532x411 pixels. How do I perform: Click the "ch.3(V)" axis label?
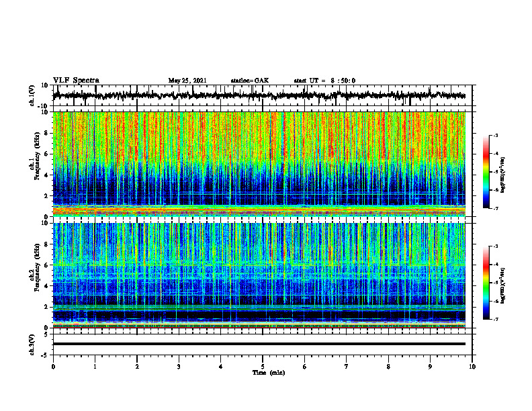click(32, 345)
